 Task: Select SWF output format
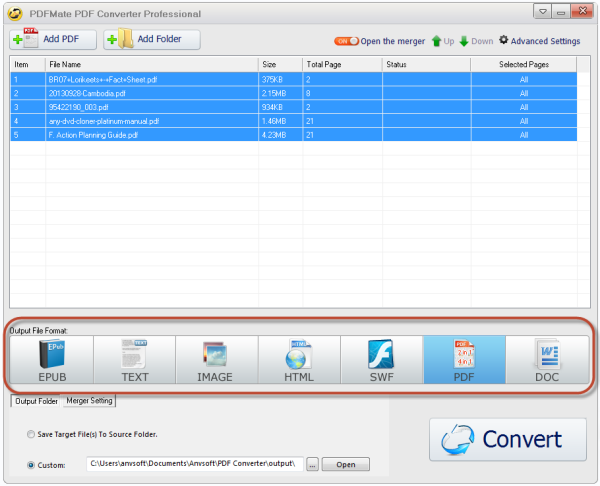pos(382,360)
